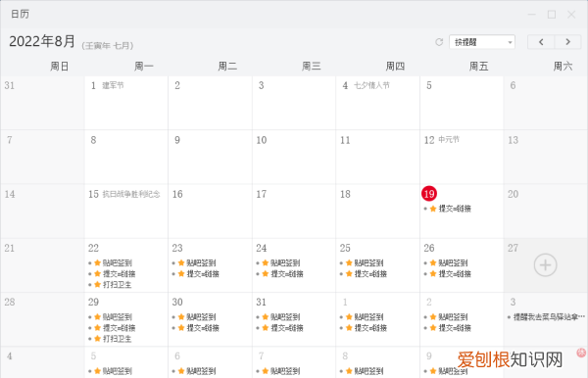Click the star beside 贴吧签到 on September 7
Screen dimensions: 588x378
click(x=266, y=371)
